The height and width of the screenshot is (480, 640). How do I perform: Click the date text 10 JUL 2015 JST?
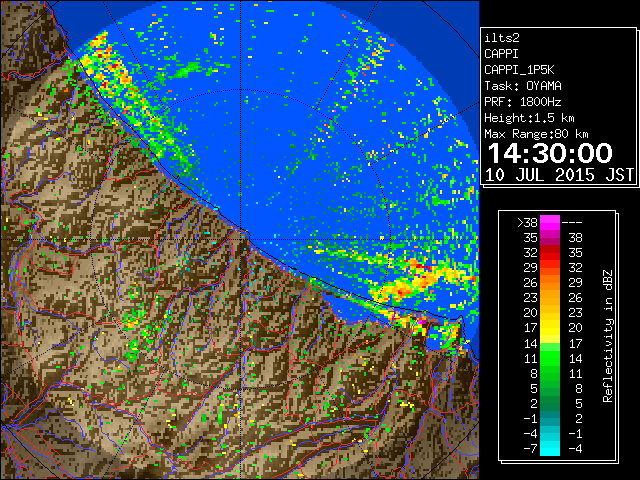coord(559,175)
